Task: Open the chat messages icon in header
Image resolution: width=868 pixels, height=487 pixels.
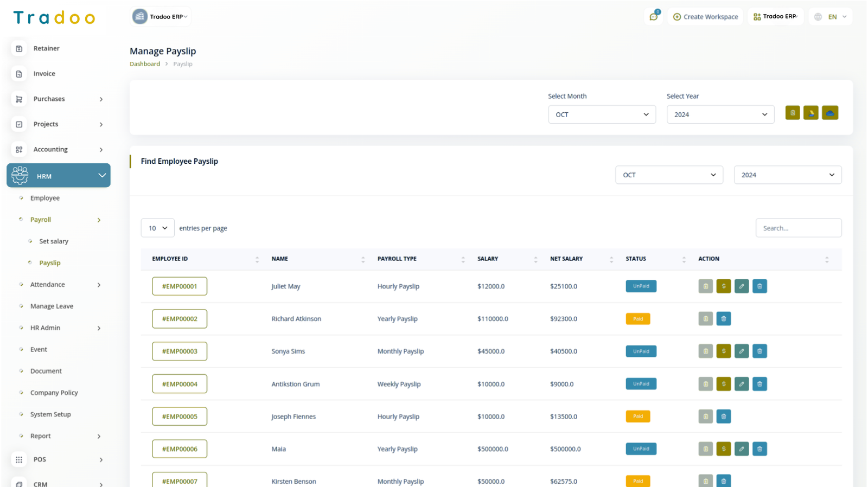Action: tap(654, 17)
